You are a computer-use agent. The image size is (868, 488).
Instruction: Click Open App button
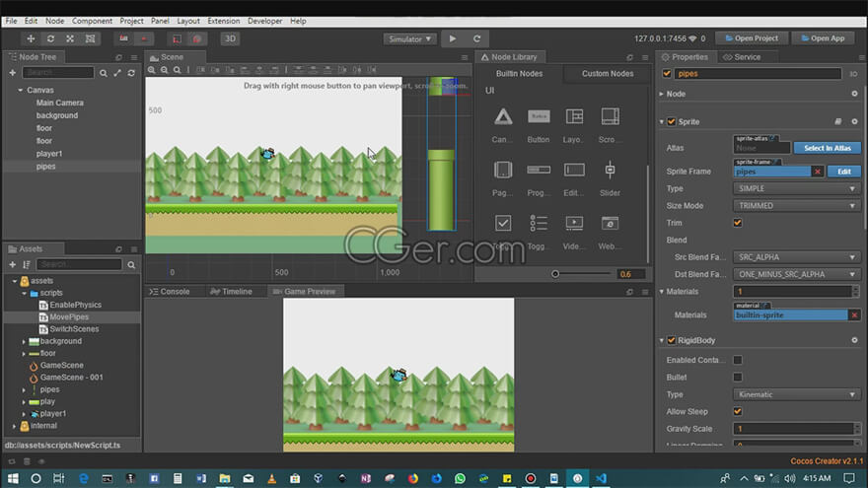(x=824, y=38)
